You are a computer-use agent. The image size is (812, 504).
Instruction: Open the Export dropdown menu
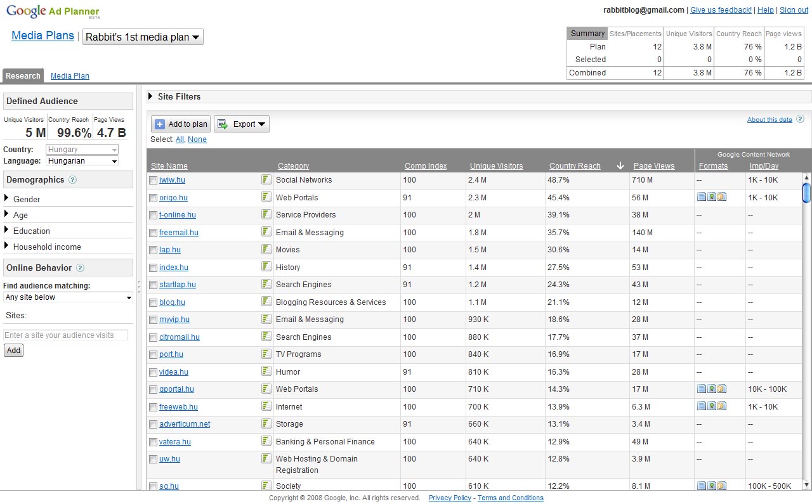(242, 124)
